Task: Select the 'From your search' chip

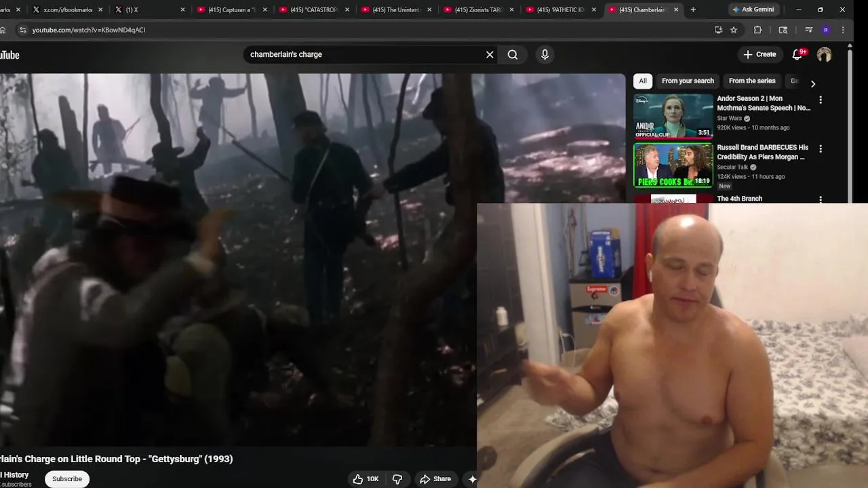Action: point(688,81)
